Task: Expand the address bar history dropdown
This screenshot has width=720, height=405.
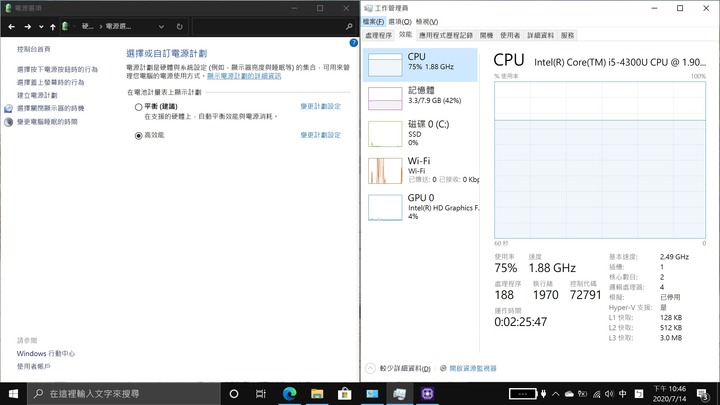Action: click(161, 27)
